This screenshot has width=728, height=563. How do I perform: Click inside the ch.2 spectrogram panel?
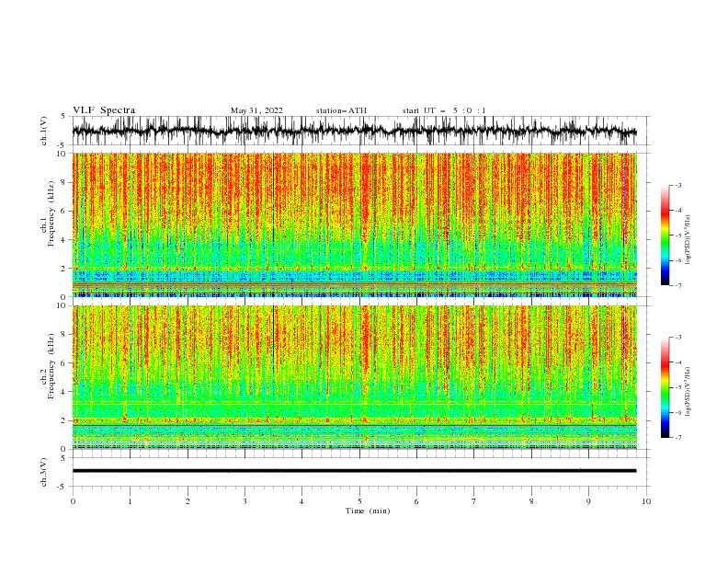point(354,377)
